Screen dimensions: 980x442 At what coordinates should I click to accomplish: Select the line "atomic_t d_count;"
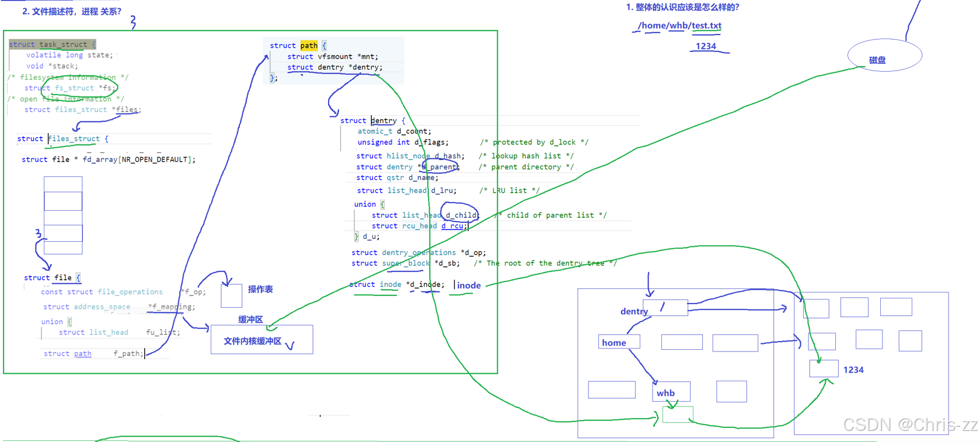click(x=395, y=131)
